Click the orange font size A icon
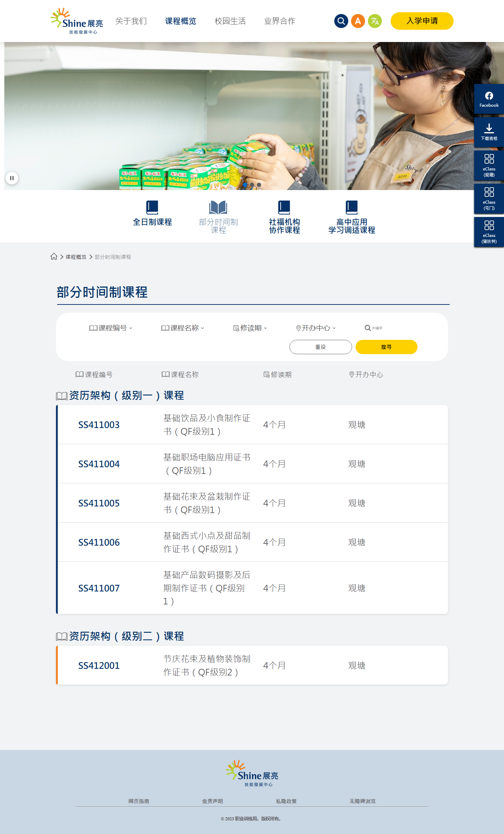Viewport: 504px width, 834px height. point(358,21)
